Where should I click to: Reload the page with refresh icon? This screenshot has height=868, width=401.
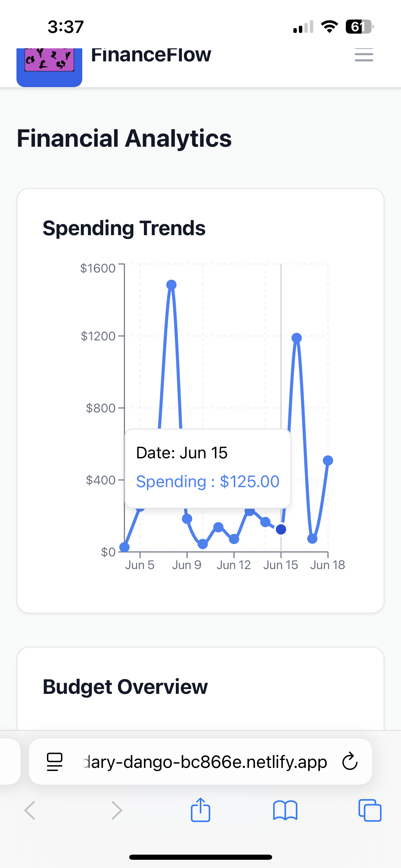click(350, 761)
